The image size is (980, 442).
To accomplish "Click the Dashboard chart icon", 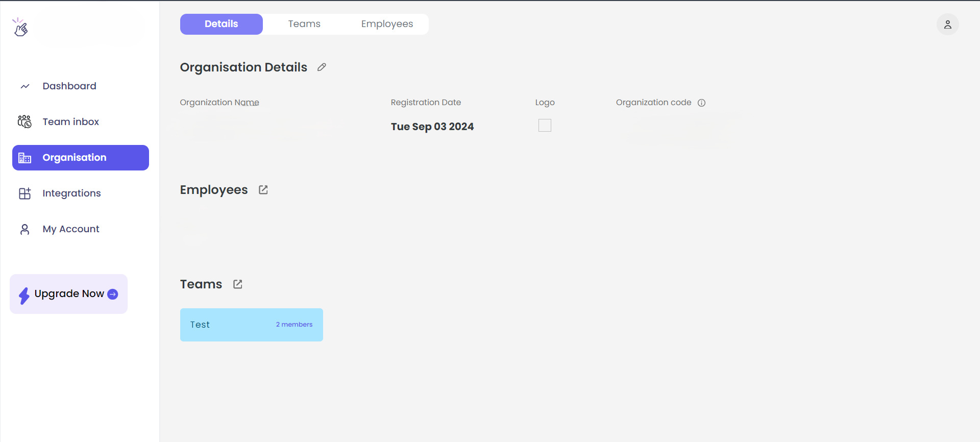I will pyautogui.click(x=25, y=86).
